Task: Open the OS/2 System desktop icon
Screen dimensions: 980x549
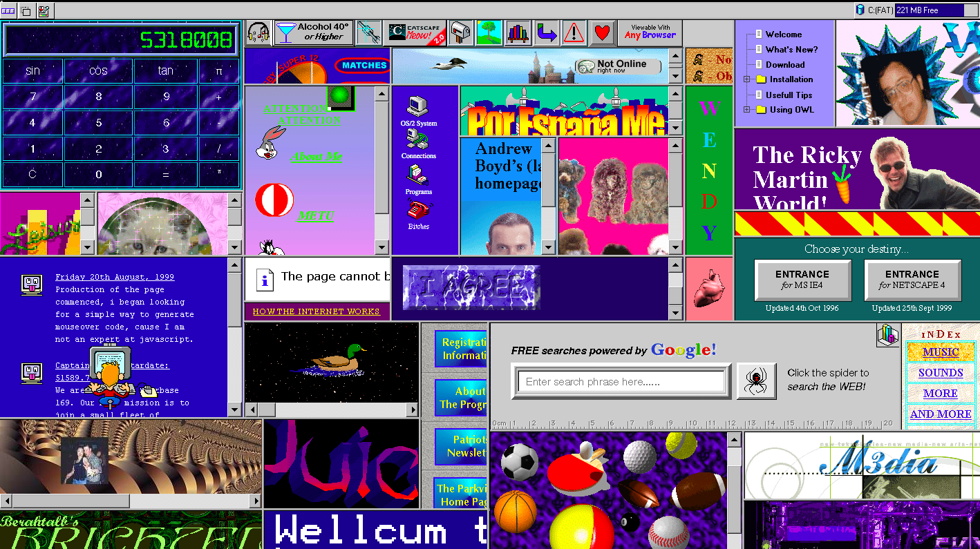Action: pos(419,111)
